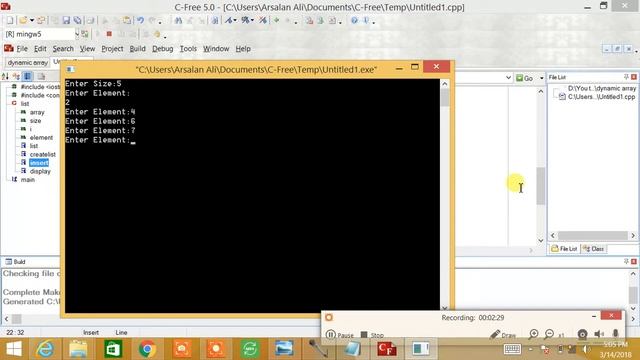Open Untitled1.cpp in the File List panel
This screenshot has width=640, height=360.
(602, 97)
